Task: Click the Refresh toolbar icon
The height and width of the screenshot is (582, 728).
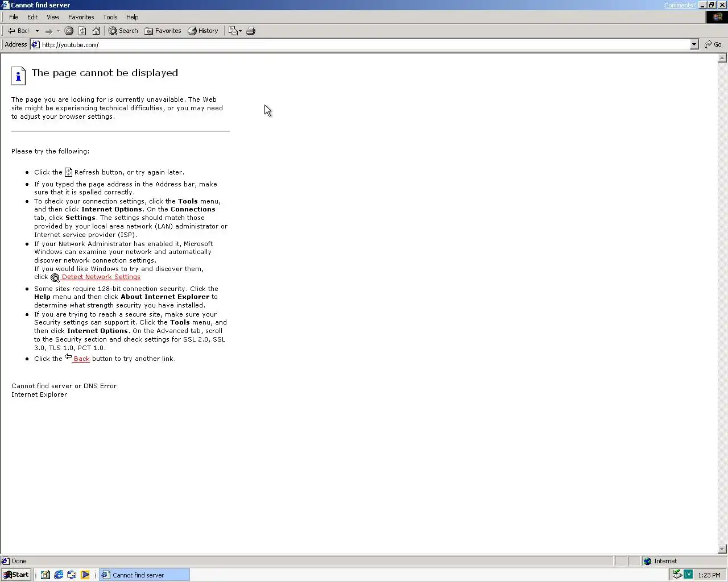Action: (82, 31)
